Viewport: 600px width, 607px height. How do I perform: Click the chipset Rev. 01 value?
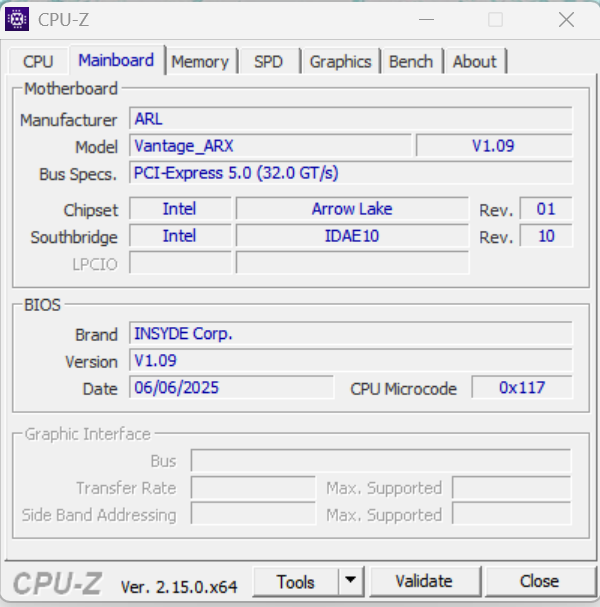(546, 209)
